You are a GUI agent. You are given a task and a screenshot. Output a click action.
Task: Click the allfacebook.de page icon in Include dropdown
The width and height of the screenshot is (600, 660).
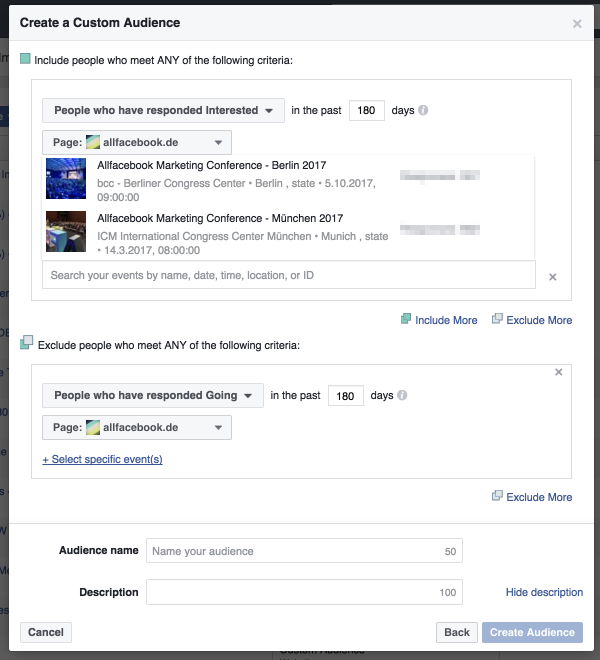click(x=93, y=142)
